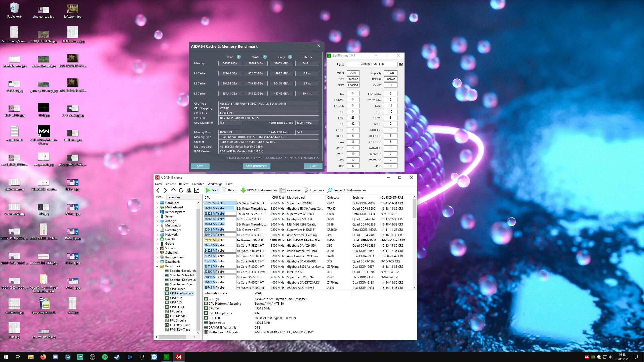The height and width of the screenshot is (362, 644).
Task: Click the CL-RCD-RP-RAS column header
Action: click(396, 198)
